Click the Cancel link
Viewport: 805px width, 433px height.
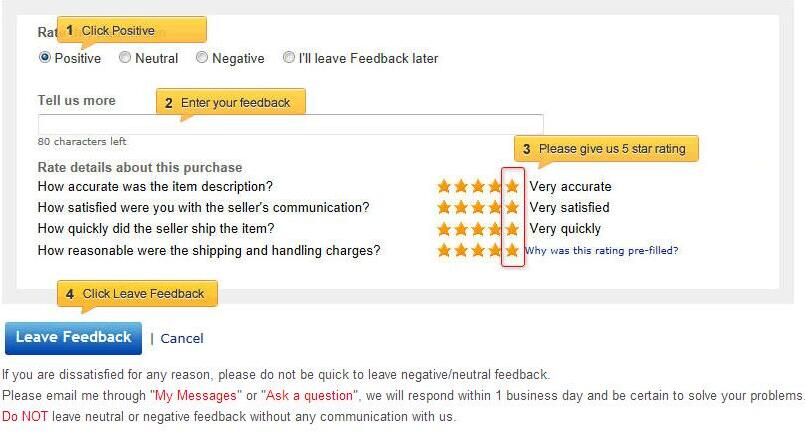pyautogui.click(x=182, y=338)
